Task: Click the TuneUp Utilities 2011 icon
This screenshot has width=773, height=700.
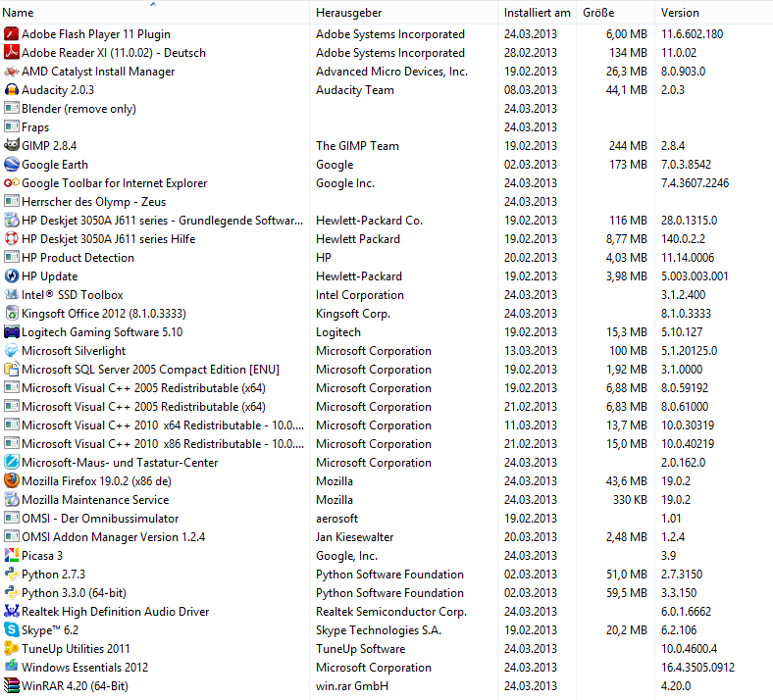Action: coord(12,649)
